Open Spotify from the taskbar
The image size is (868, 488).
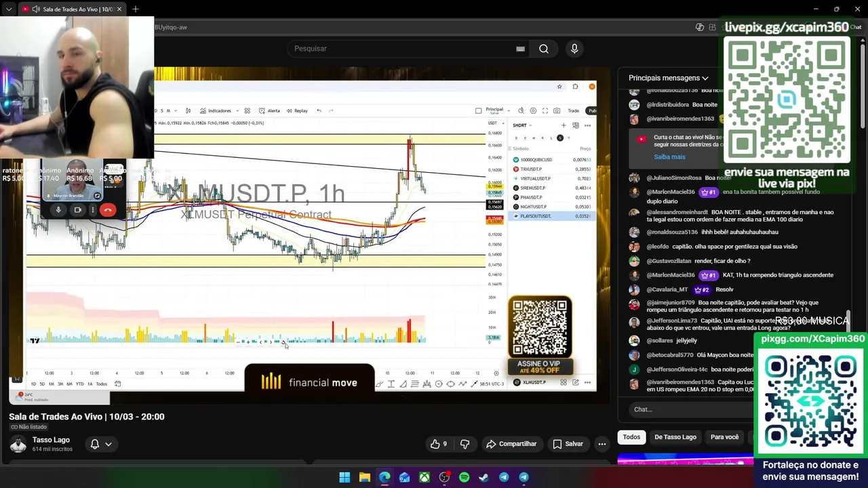[x=464, y=477]
